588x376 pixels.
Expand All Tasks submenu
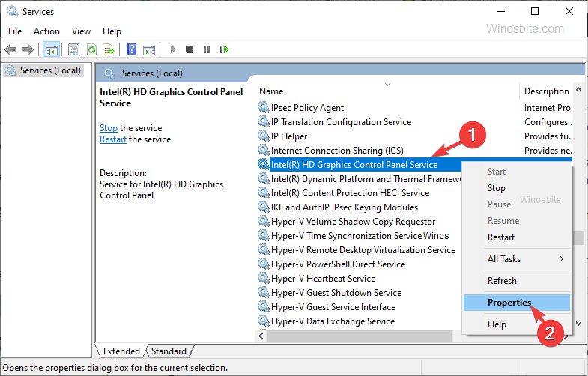pyautogui.click(x=517, y=259)
